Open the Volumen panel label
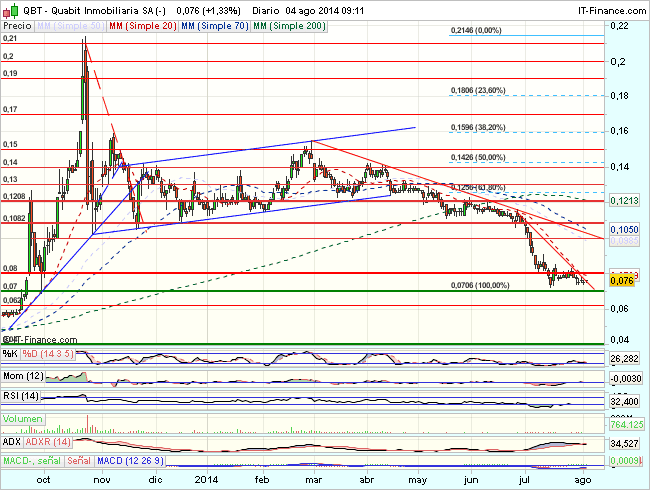Image resolution: width=650 pixels, height=490 pixels. (x=23, y=419)
